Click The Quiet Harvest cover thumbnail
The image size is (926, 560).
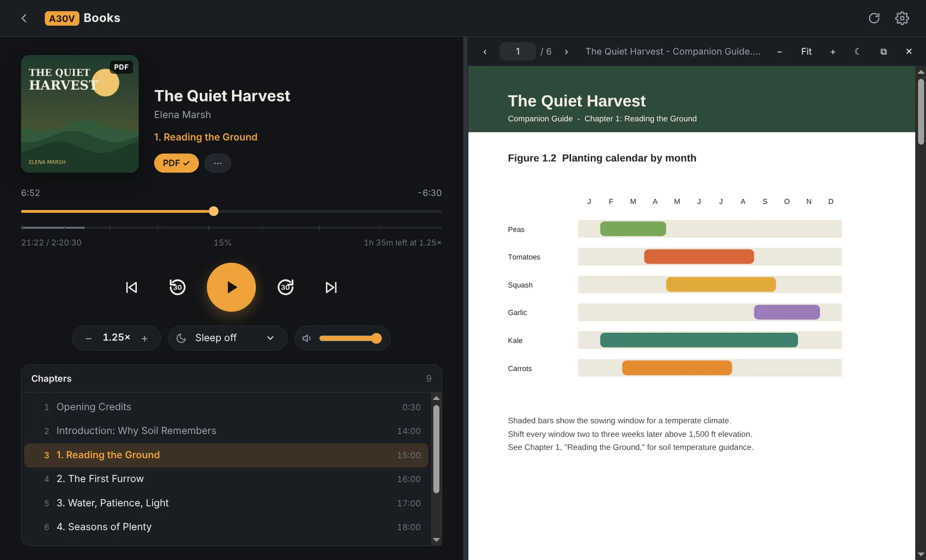coord(80,114)
